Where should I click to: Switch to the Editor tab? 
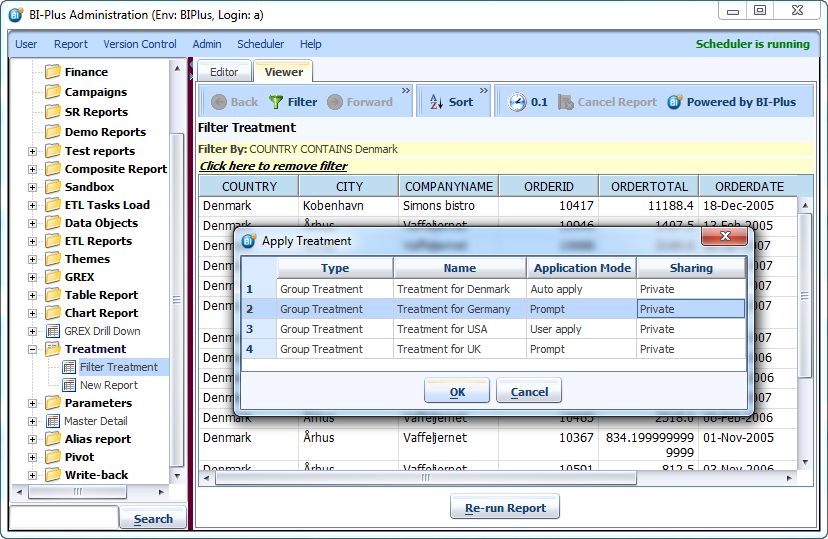[224, 72]
